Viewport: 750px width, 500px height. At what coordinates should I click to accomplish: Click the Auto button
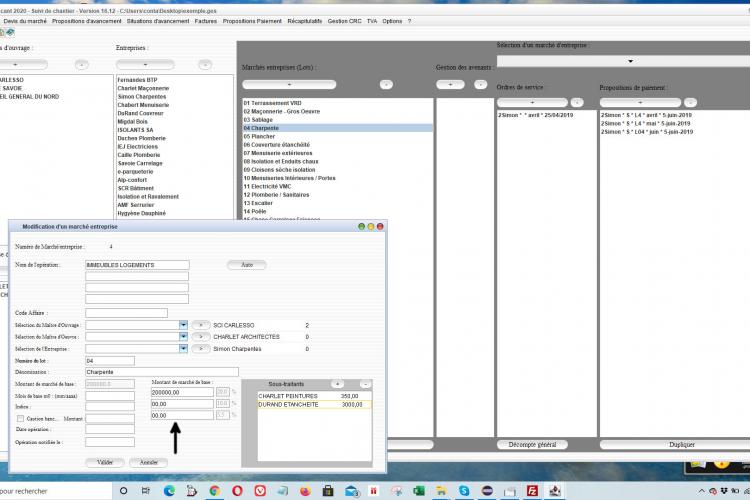(247, 265)
